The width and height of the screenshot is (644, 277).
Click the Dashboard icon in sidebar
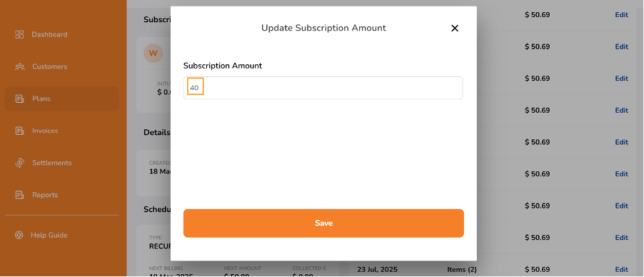point(19,34)
